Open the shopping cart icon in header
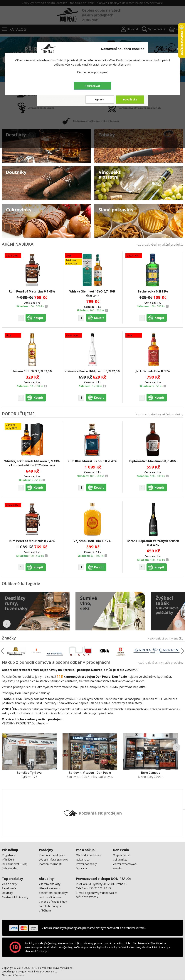The image size is (185, 980). point(172,29)
